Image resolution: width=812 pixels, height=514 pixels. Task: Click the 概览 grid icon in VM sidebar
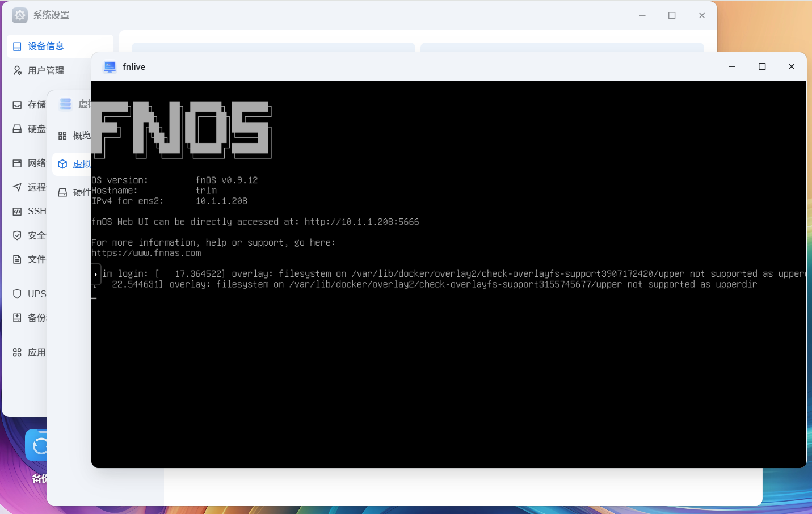[62, 136]
